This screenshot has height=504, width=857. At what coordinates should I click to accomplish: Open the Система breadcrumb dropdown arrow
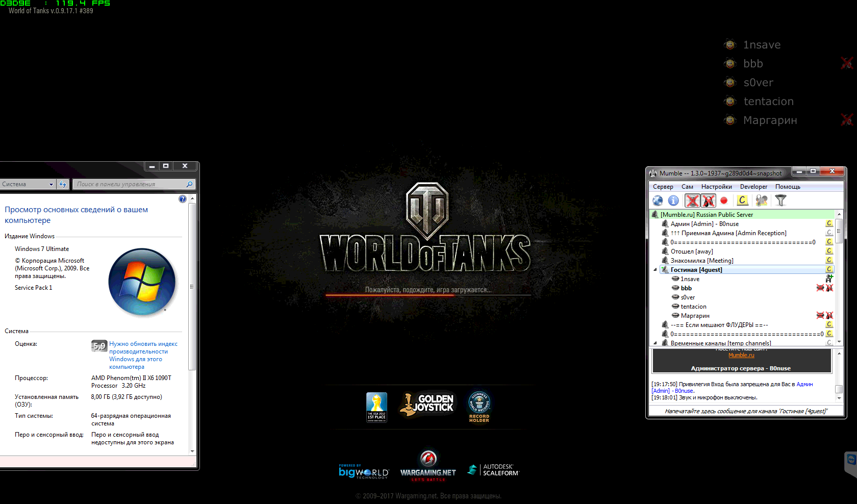(x=51, y=185)
